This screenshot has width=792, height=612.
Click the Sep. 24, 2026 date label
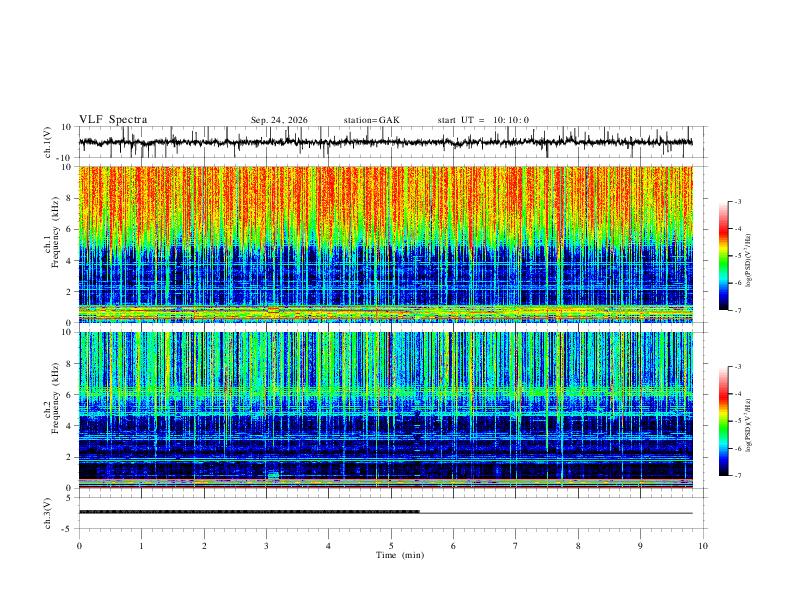279,120
